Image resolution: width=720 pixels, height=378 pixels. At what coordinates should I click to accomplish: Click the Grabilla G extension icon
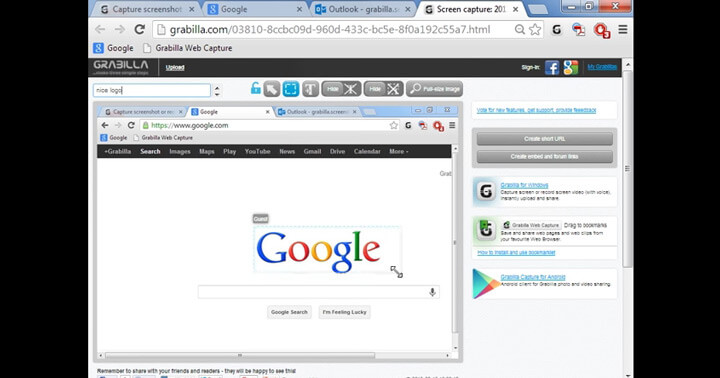[x=557, y=30]
